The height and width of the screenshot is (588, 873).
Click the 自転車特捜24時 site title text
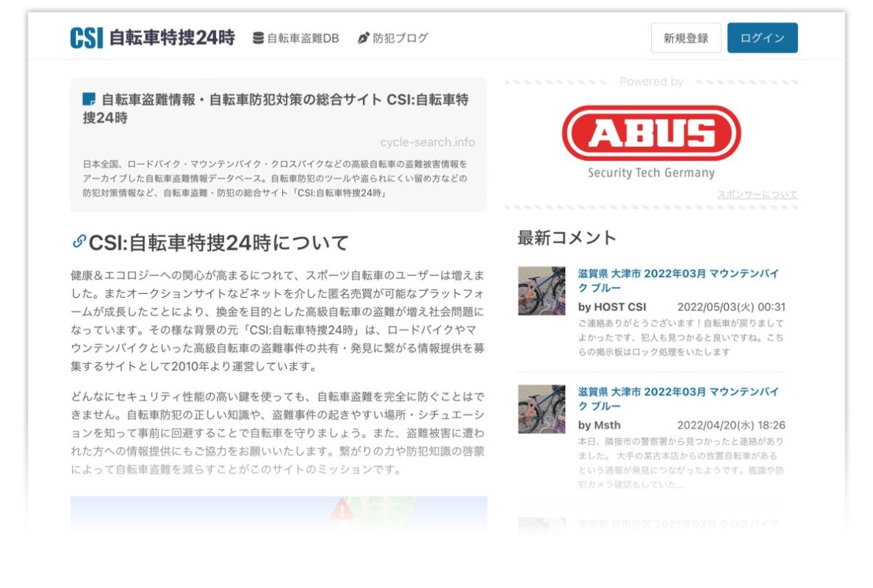172,38
